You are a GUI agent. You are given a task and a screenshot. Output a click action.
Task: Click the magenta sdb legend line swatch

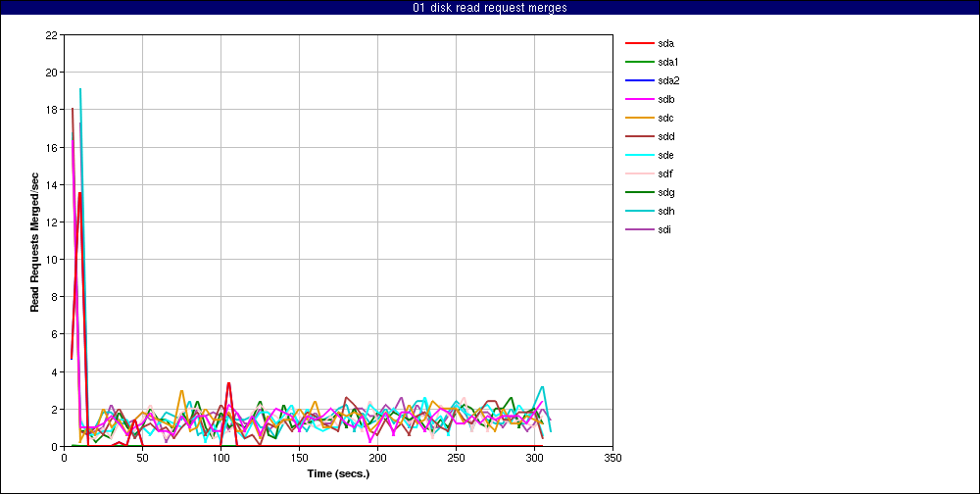[639, 99]
